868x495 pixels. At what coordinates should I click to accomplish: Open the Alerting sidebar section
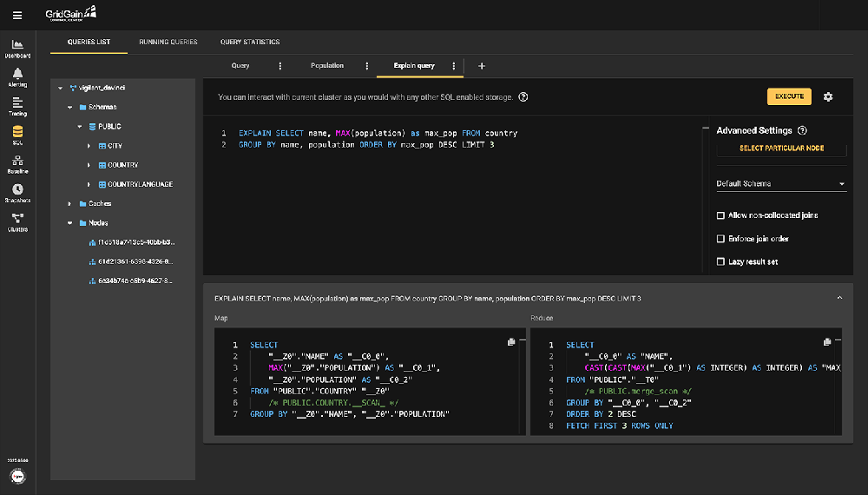coord(17,77)
